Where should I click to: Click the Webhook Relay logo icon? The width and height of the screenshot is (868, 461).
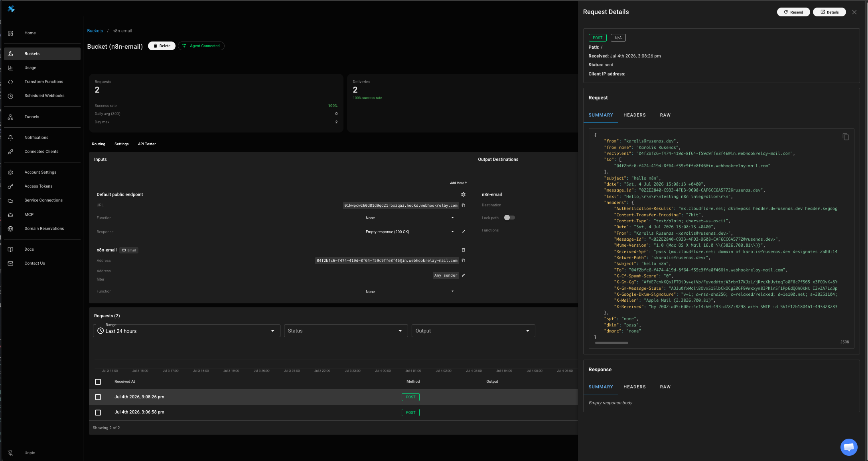11,9
